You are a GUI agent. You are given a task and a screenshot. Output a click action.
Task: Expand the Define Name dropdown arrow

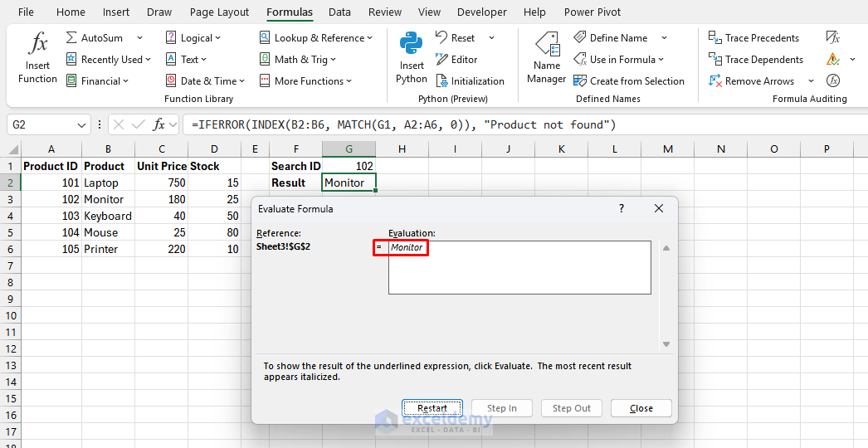pyautogui.click(x=664, y=37)
